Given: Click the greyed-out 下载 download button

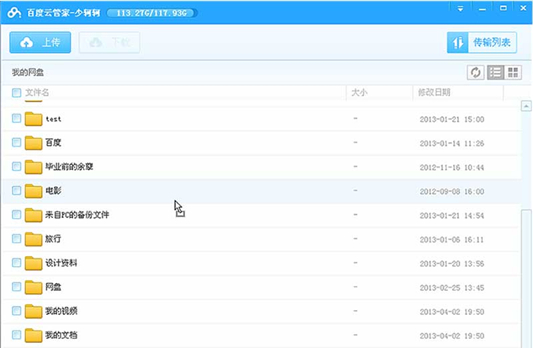Looking at the screenshot, I should (109, 42).
